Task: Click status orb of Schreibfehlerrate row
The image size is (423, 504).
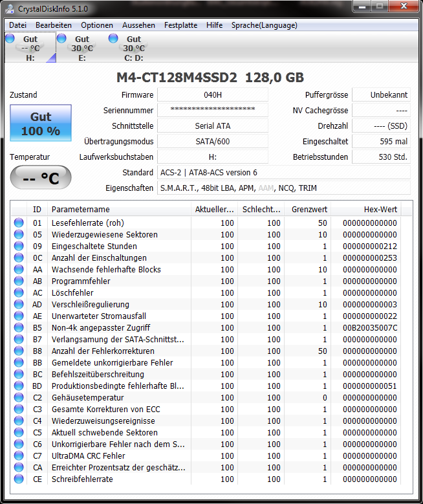Action: pyautogui.click(x=19, y=479)
